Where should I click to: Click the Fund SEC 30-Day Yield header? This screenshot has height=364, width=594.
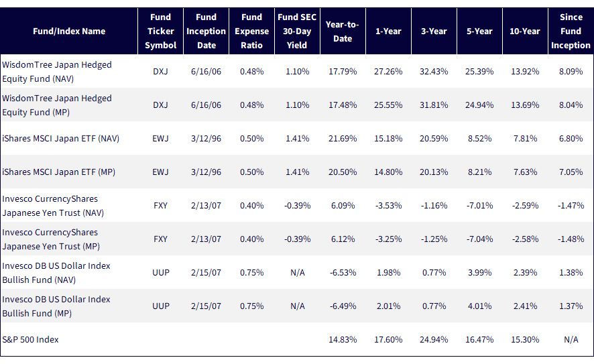[x=297, y=31]
